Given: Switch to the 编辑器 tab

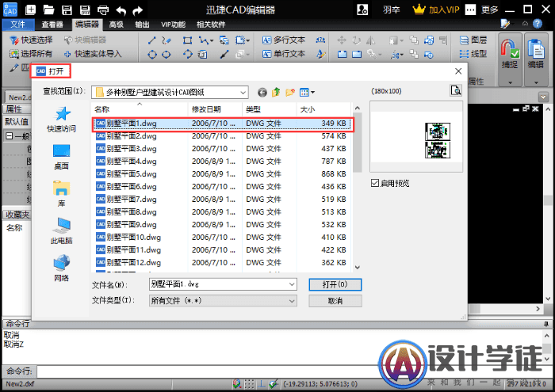Looking at the screenshot, I should coord(86,24).
